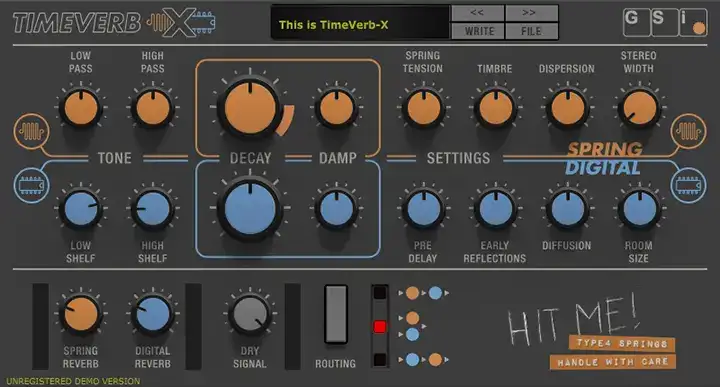Click the preset name display
The height and width of the screenshot is (387, 720).
pos(360,22)
